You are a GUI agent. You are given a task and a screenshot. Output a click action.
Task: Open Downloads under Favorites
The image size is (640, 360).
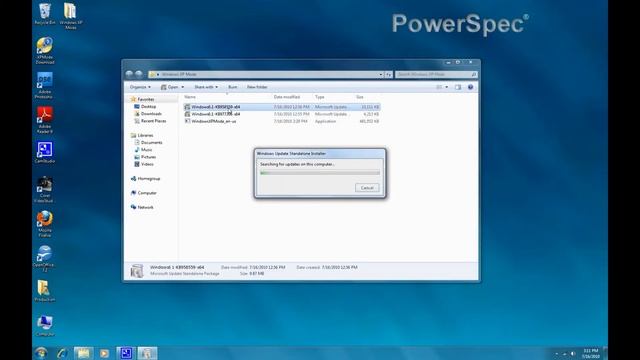(x=148, y=114)
